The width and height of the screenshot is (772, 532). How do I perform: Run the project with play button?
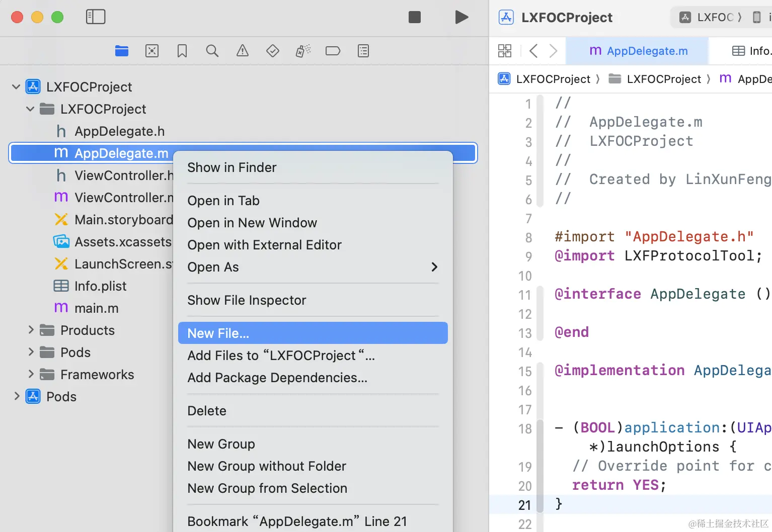tap(461, 17)
